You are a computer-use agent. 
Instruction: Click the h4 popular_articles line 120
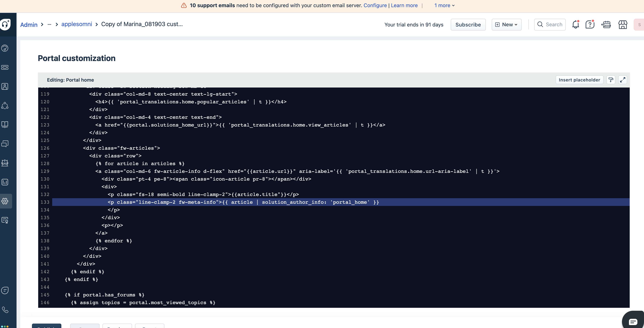pyautogui.click(x=191, y=102)
